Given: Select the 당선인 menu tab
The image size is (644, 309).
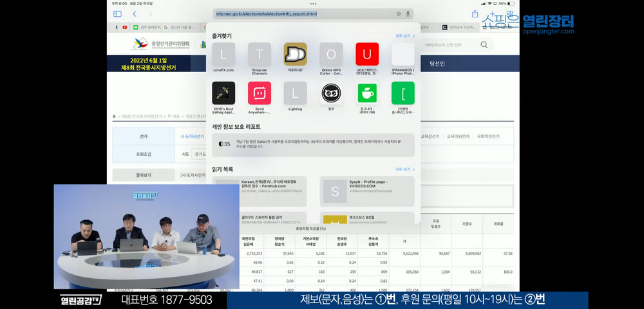Looking at the screenshot, I should [x=437, y=63].
